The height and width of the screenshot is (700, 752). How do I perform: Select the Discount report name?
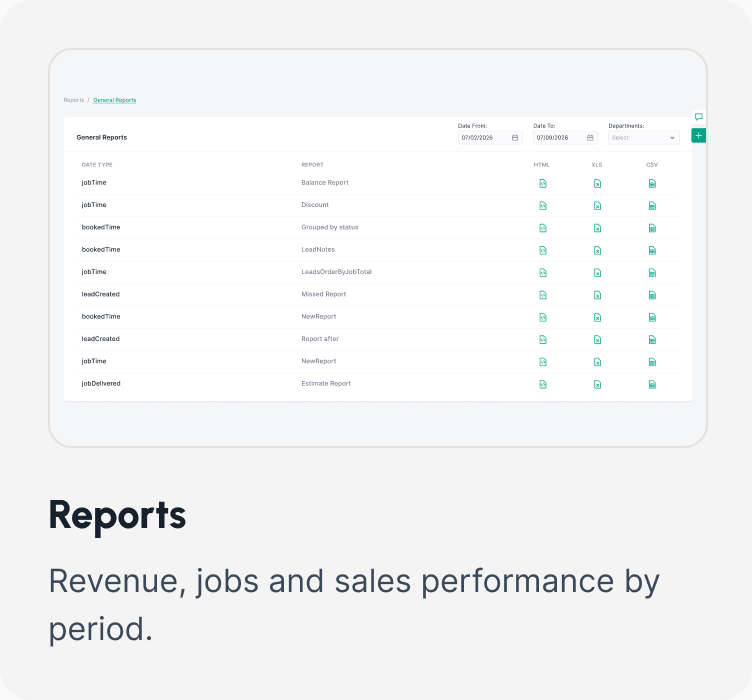(315, 205)
